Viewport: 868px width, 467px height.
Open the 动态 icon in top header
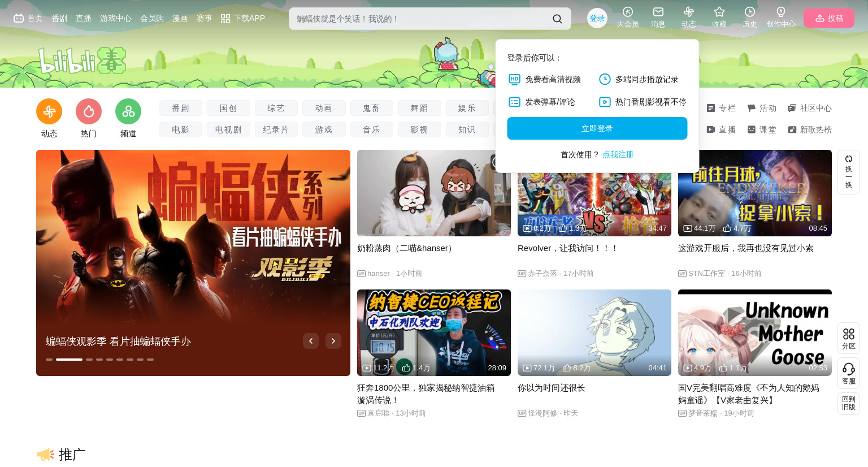point(688,17)
